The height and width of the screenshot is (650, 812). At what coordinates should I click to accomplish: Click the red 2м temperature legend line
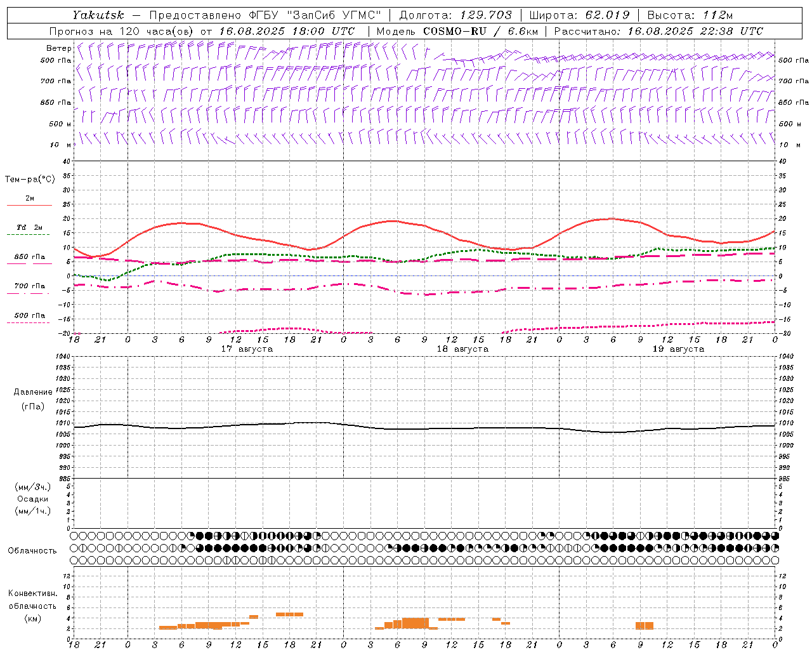[29, 206]
